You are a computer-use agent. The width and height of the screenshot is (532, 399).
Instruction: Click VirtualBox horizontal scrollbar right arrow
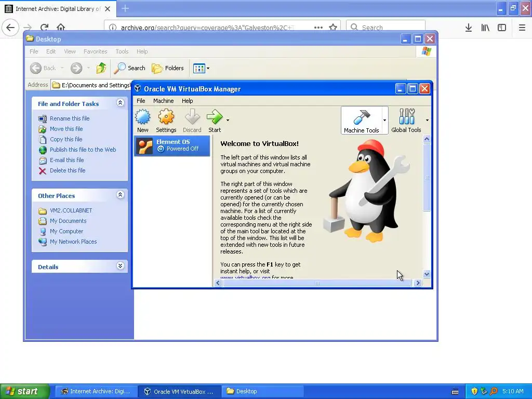[x=418, y=283]
